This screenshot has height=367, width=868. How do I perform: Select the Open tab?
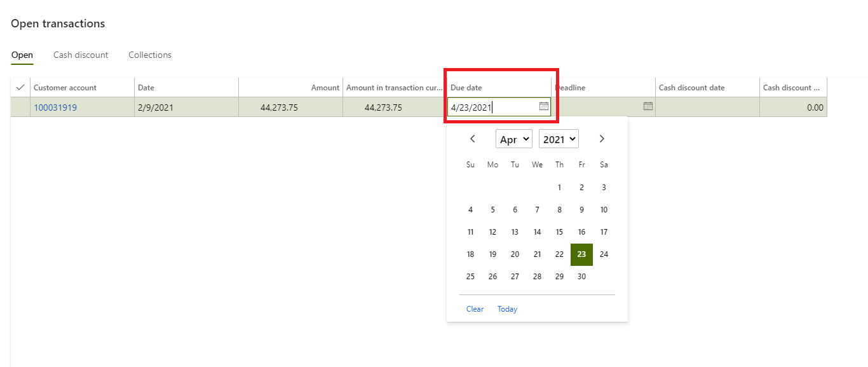(x=22, y=55)
